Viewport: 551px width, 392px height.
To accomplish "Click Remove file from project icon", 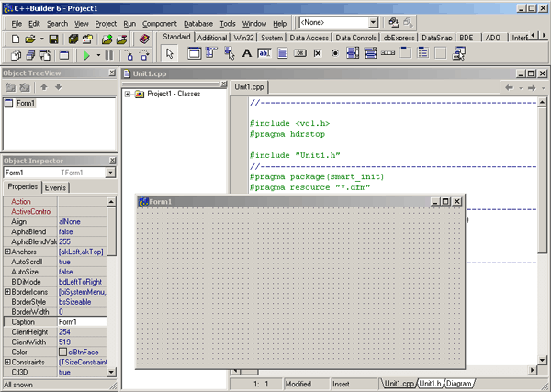I will coord(121,39).
